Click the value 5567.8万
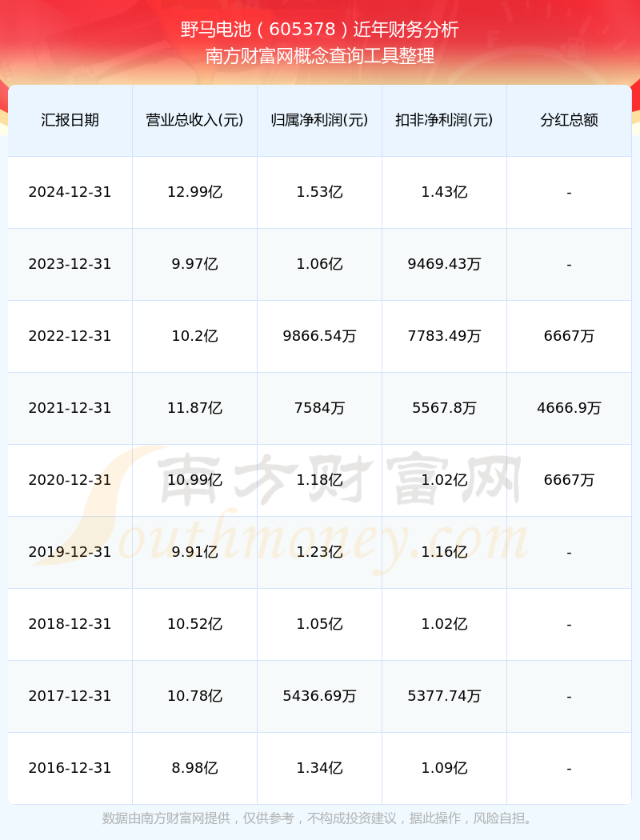 point(445,408)
